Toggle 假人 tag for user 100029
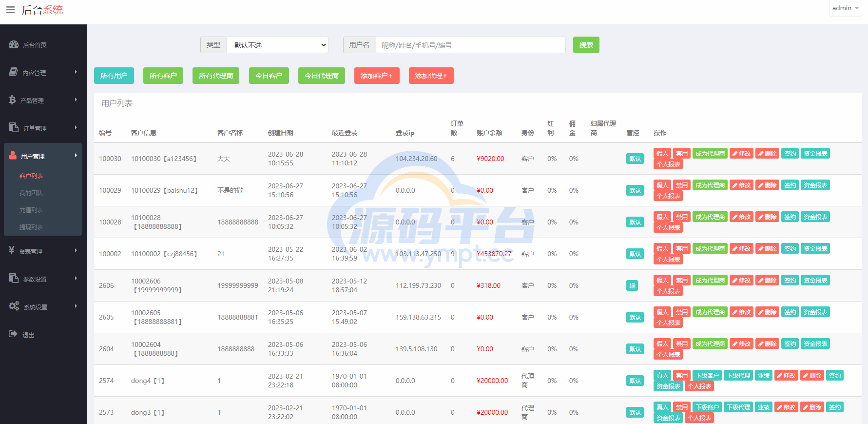The image size is (868, 424). (x=662, y=185)
